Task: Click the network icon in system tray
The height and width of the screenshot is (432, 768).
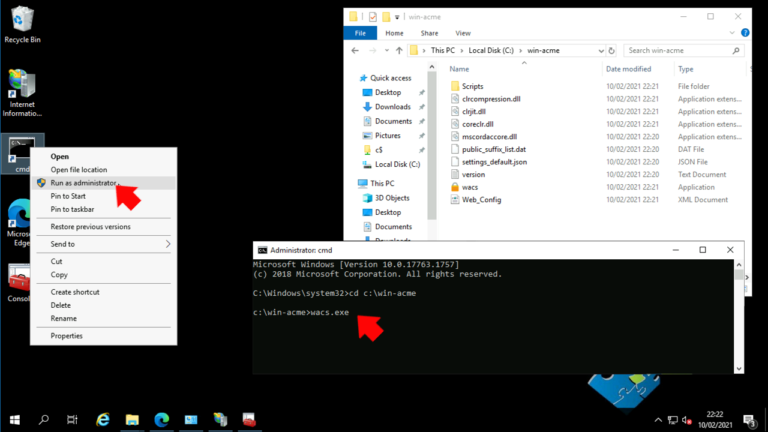Action: (672, 420)
